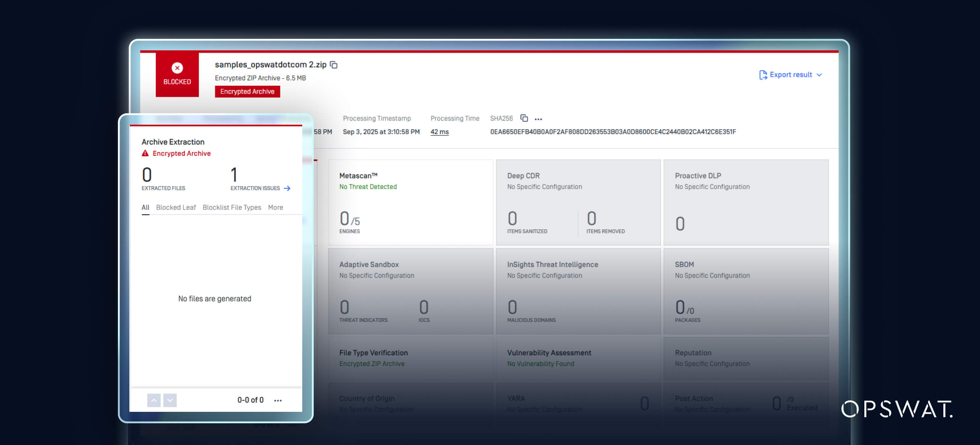980x445 pixels.
Task: Click the down pagination arrow
Action: coord(170,400)
